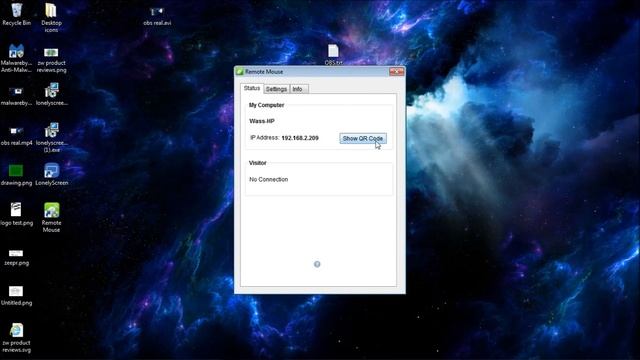This screenshot has width=640, height=360.
Task: Switch to the Status tab
Action: (x=252, y=88)
